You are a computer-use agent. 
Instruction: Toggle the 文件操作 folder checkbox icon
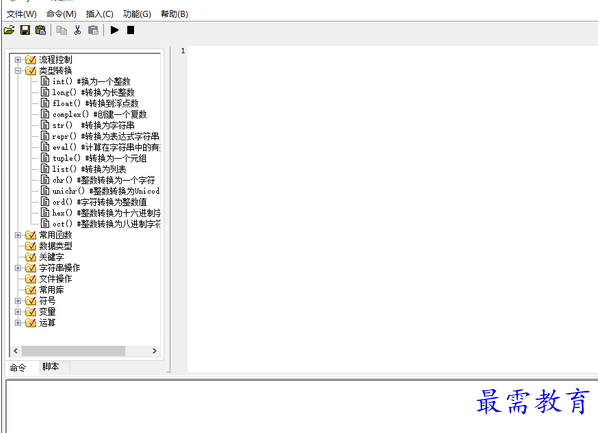[31, 279]
